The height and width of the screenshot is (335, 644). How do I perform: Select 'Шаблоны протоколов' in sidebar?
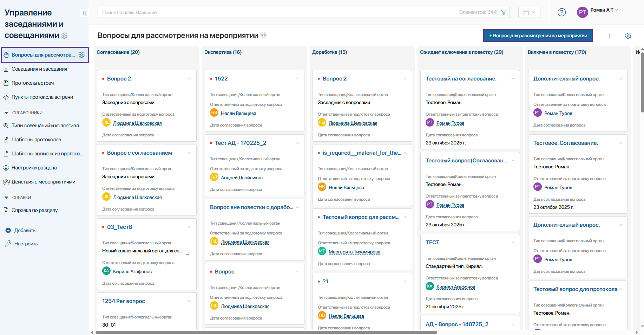tap(36, 140)
